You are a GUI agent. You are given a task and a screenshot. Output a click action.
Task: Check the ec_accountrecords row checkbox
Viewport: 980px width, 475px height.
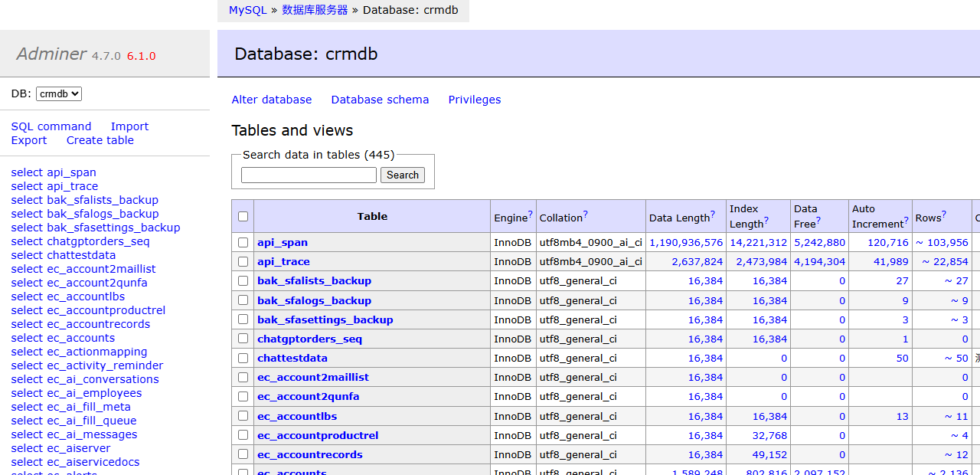click(243, 454)
